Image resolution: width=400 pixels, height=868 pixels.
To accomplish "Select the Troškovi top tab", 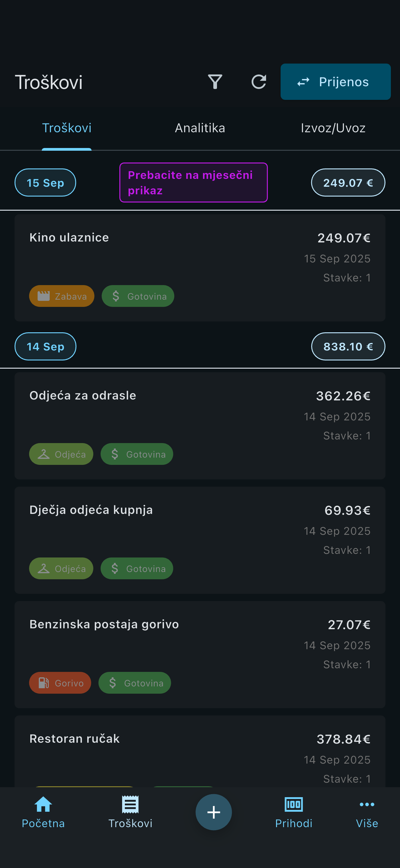I will (x=67, y=128).
